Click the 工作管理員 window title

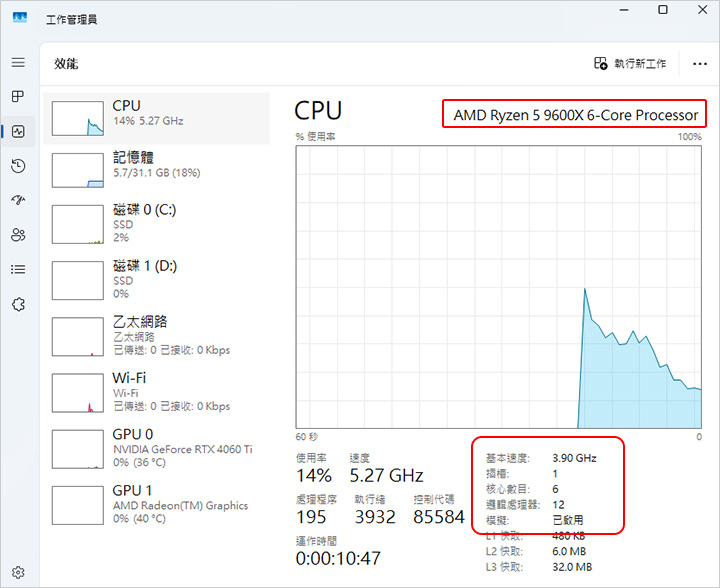point(72,20)
